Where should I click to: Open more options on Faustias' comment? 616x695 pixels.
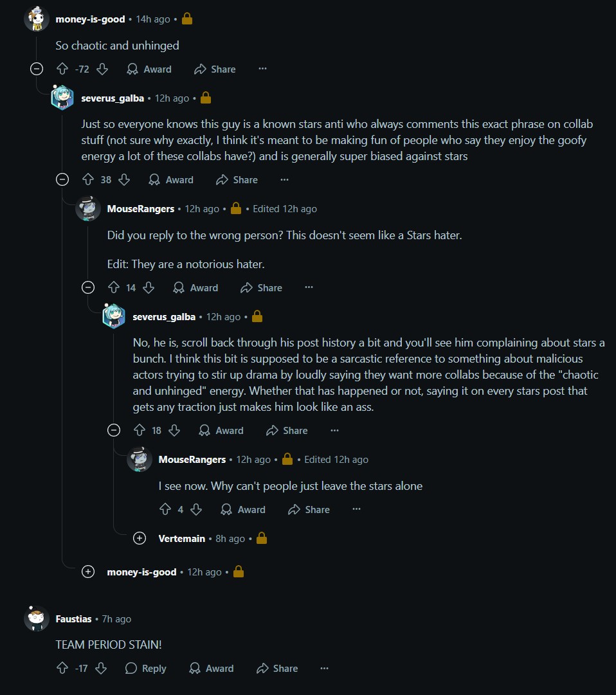(324, 668)
